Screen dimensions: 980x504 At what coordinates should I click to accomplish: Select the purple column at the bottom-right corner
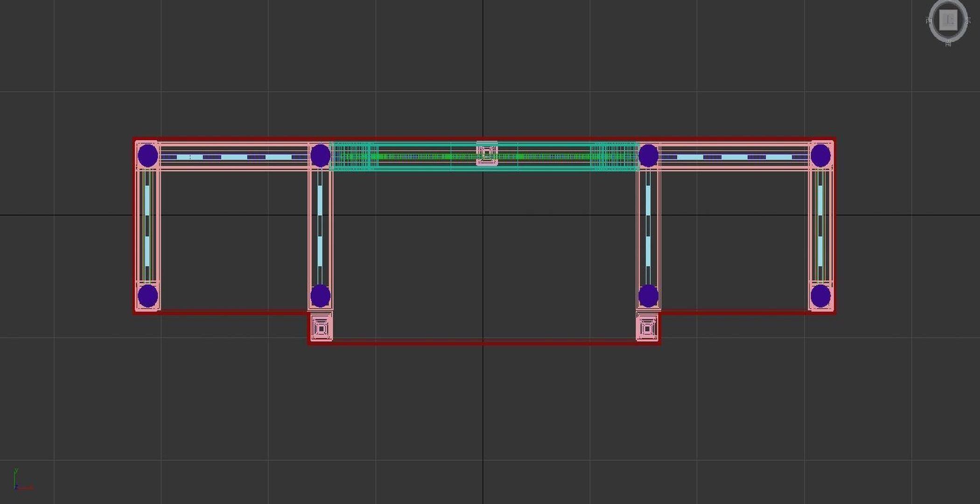(x=820, y=296)
